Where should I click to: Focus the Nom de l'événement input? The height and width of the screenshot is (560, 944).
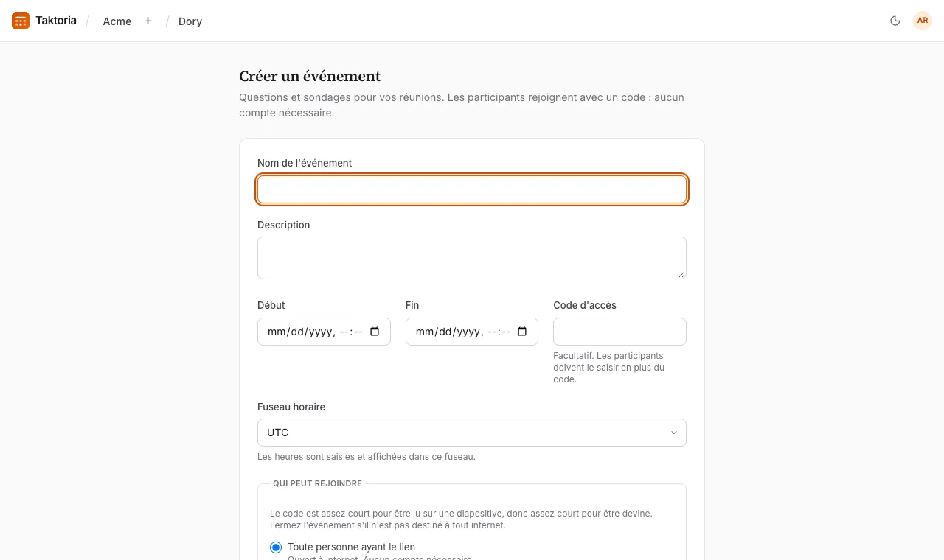[x=472, y=189]
